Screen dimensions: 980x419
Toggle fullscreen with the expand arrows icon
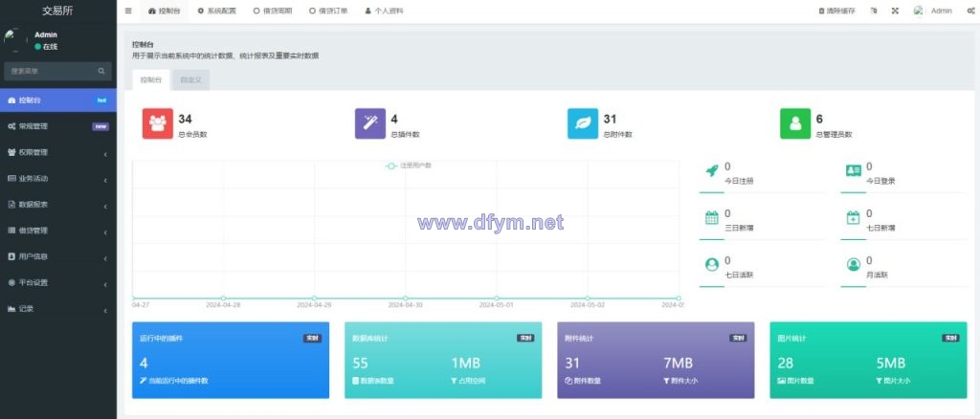tap(895, 11)
